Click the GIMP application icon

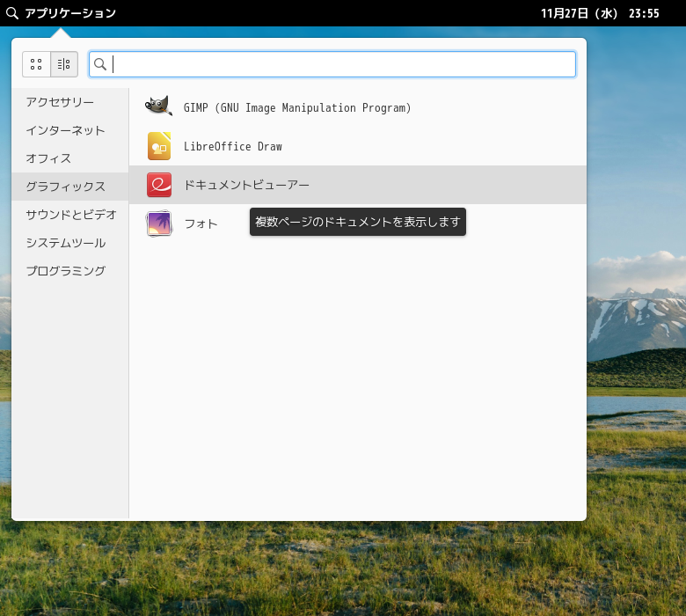[158, 107]
